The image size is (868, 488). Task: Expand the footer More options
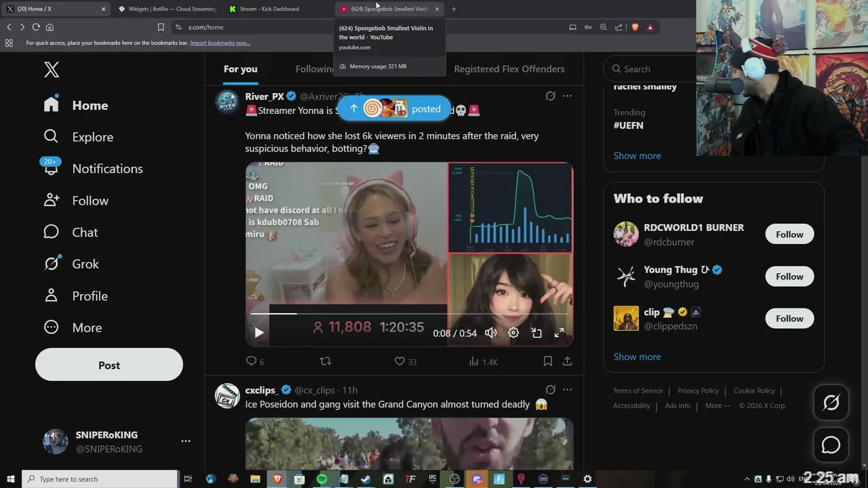pos(717,406)
